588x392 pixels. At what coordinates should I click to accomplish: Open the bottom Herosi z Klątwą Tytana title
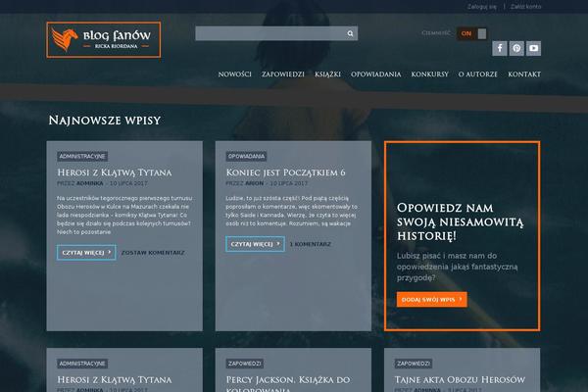coord(115,379)
